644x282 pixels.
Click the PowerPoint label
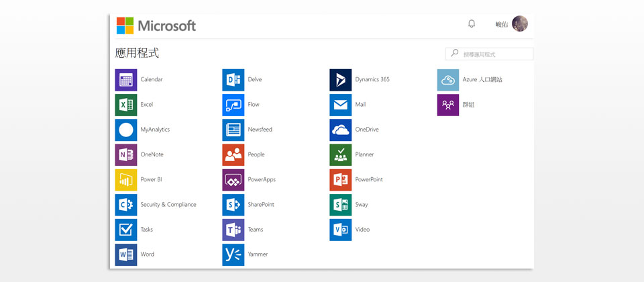369,180
